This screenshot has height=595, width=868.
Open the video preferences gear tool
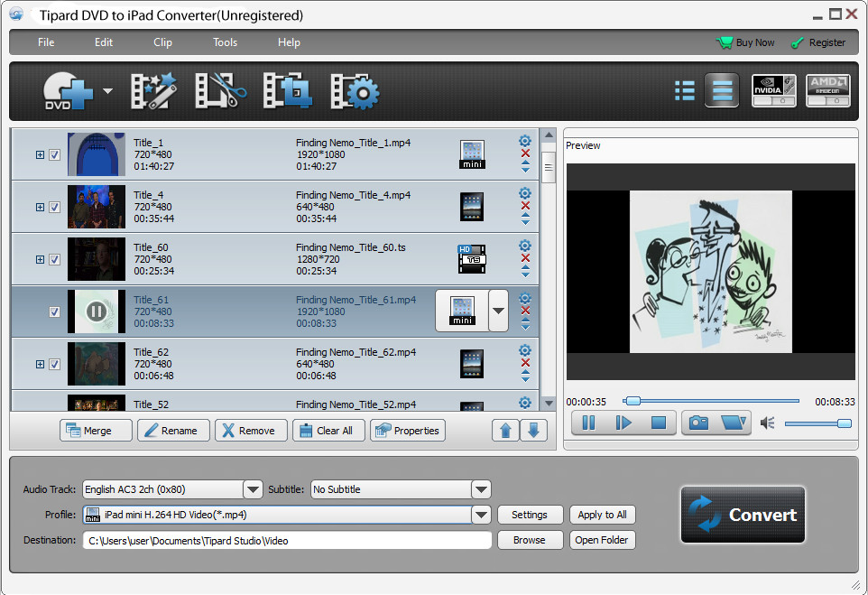point(355,91)
